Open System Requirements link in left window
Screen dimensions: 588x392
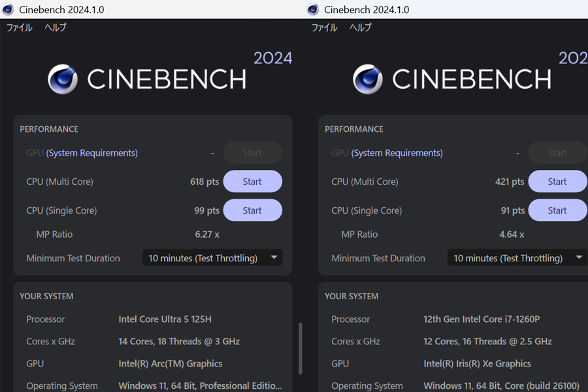pos(92,153)
